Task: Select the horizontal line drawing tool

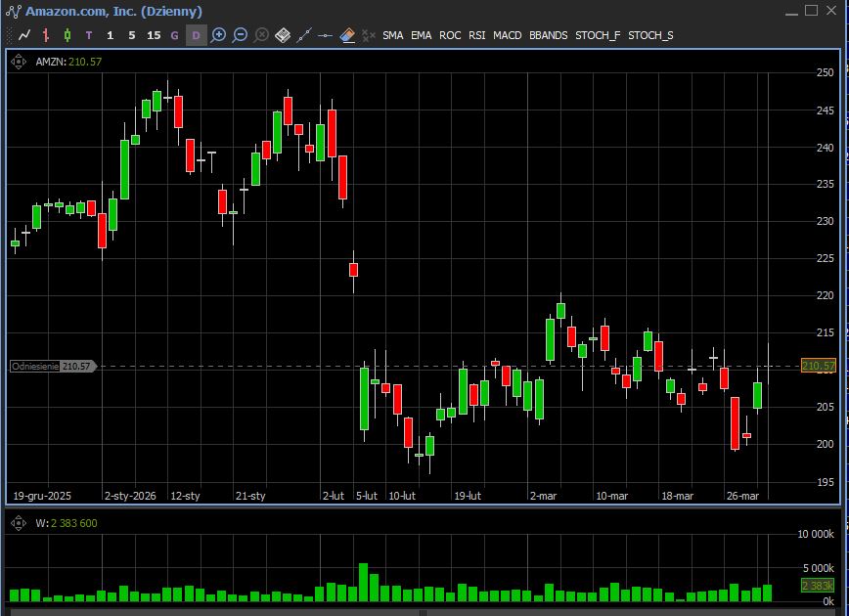Action: click(x=326, y=35)
